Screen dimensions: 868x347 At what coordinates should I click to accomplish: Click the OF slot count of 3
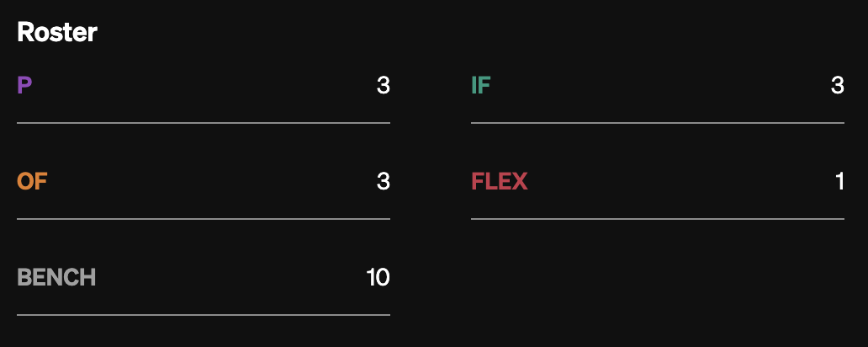pyautogui.click(x=383, y=182)
